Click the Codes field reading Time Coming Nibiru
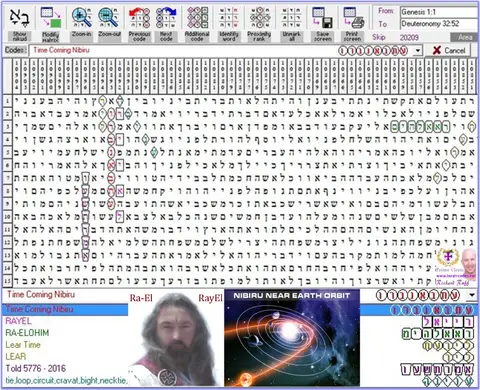 click(221, 50)
